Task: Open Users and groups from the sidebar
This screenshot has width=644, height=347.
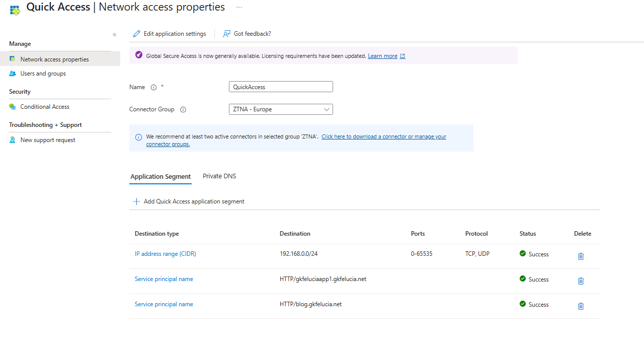Action: click(x=44, y=73)
